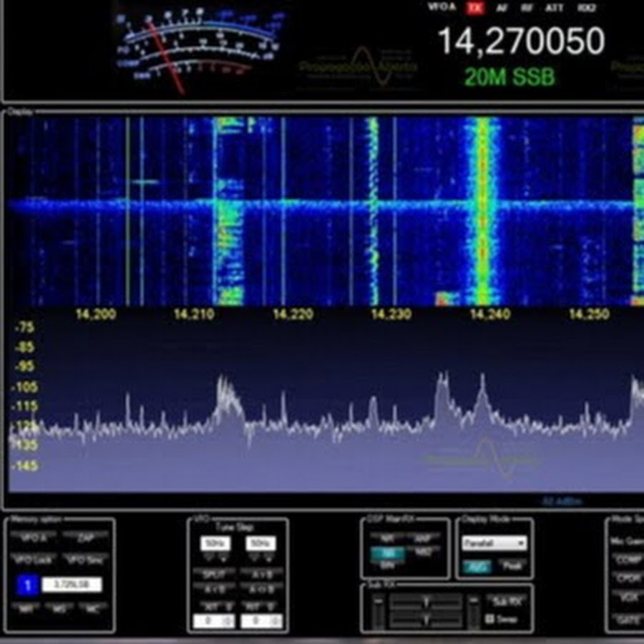The height and width of the screenshot is (644, 644).
Task: Toggle the Sub RX button
Action: point(507,602)
